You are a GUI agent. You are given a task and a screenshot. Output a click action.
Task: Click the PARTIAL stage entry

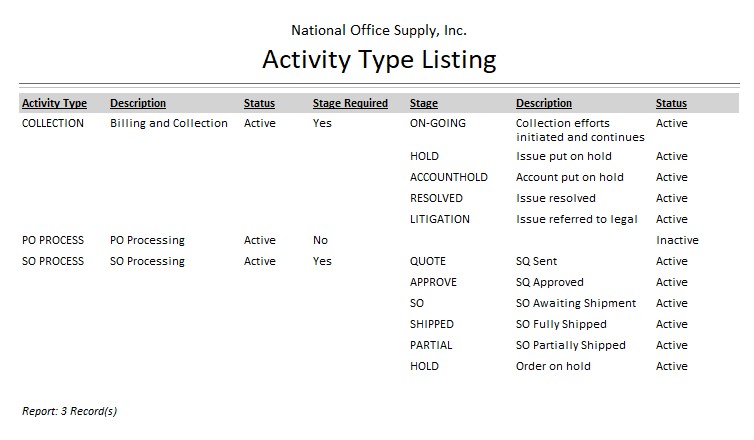tap(431, 345)
